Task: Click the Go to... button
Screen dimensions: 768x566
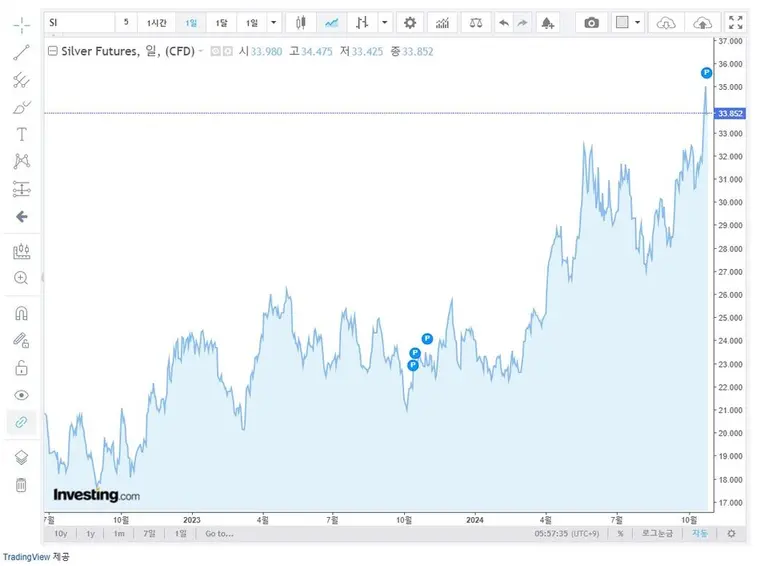Action: tap(218, 534)
